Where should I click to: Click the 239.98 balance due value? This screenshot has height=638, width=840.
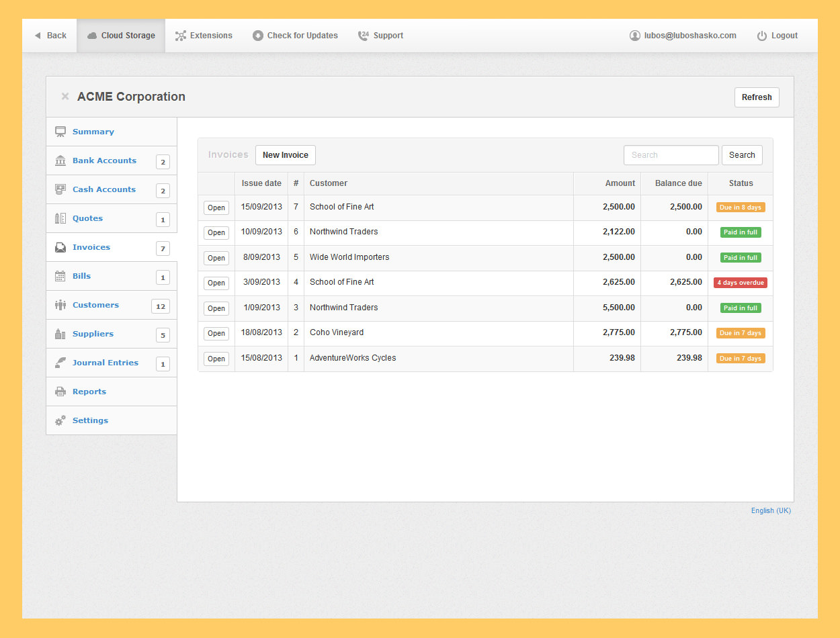tap(689, 358)
